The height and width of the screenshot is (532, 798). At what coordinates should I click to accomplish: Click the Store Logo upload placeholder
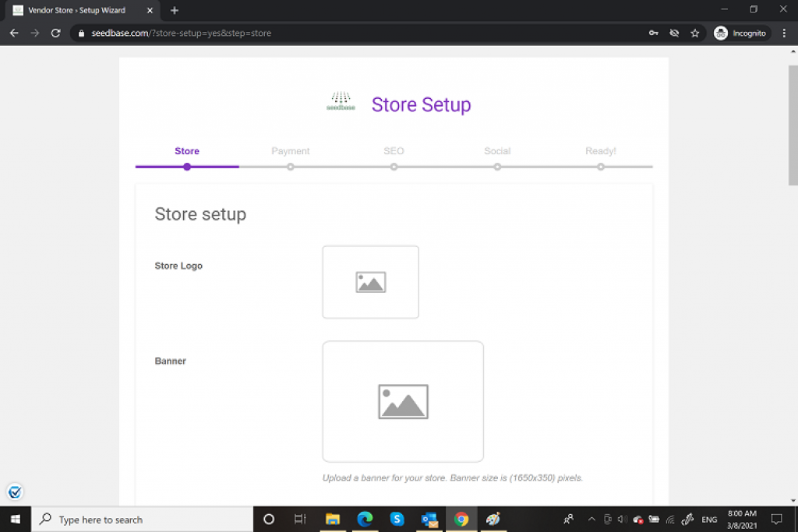click(x=370, y=282)
